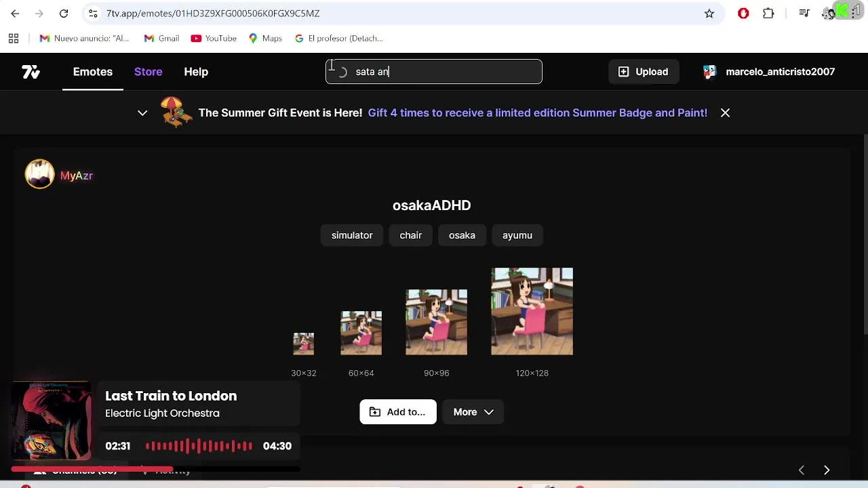Click the 04:30 duration label
The height and width of the screenshot is (488, 868).
click(x=277, y=446)
